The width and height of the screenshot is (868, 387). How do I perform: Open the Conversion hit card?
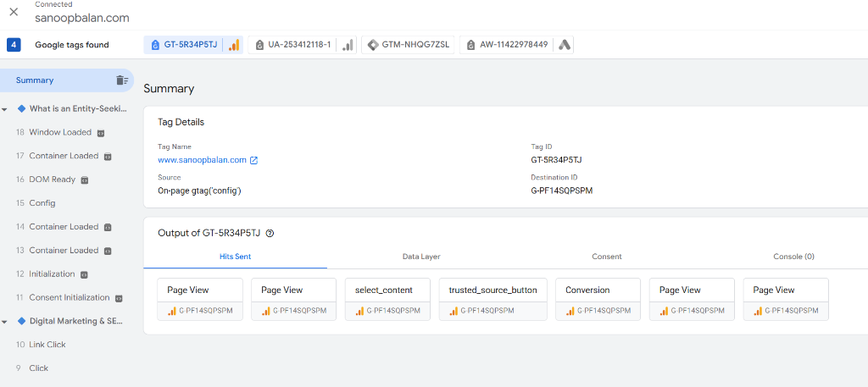click(598, 299)
